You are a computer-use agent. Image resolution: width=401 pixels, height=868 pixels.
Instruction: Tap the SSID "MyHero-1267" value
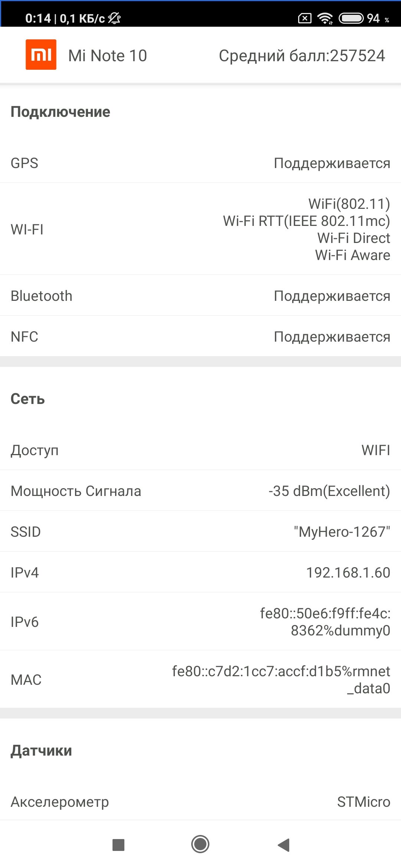coord(342,532)
